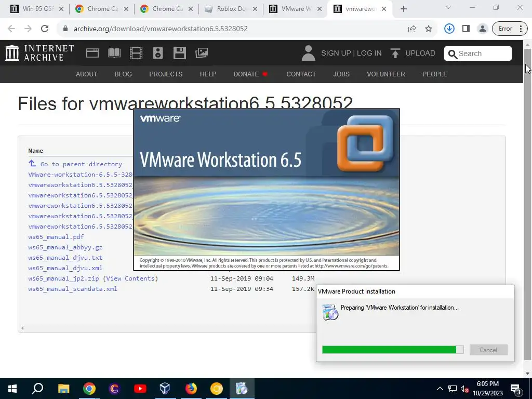Open Windows Start menu
Screen dimensions: 532x399
tap(12, 389)
